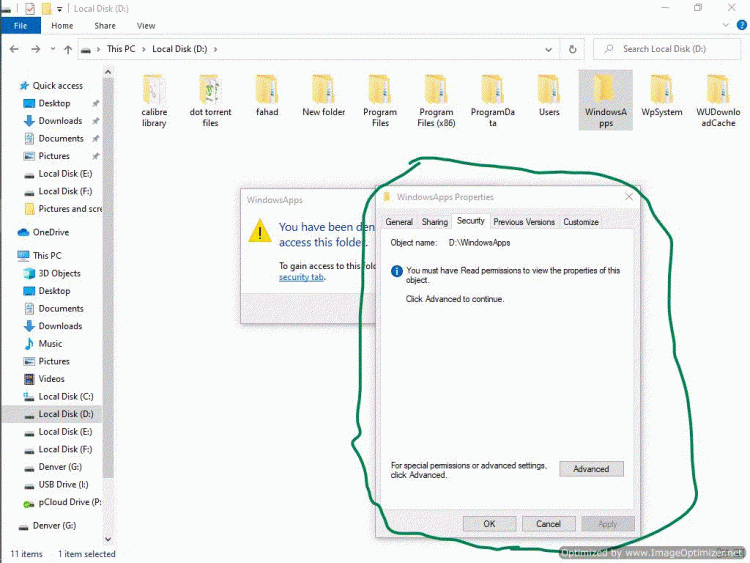Open the Share ribbon tab
Viewport: 750px width, 563px height.
pyautogui.click(x=105, y=26)
